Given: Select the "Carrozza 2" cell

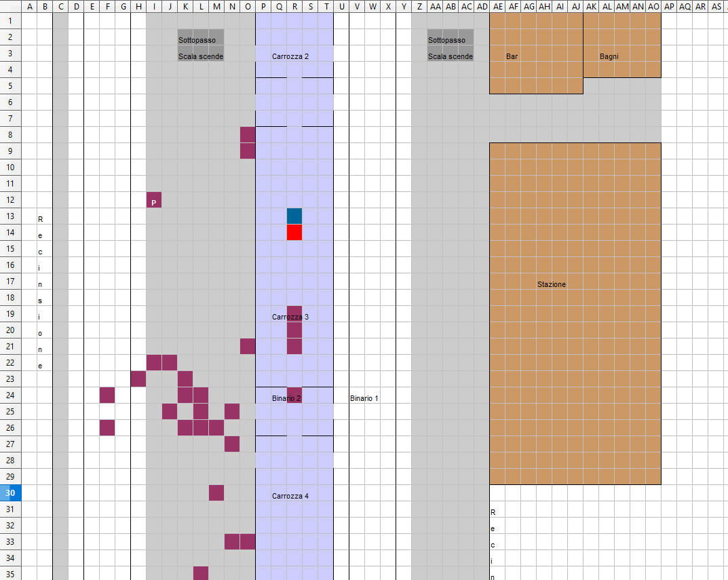Looking at the screenshot, I should (x=290, y=56).
